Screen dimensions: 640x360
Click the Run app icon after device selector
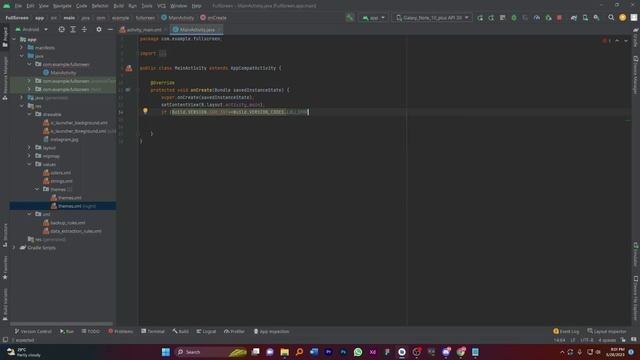[x=480, y=18]
